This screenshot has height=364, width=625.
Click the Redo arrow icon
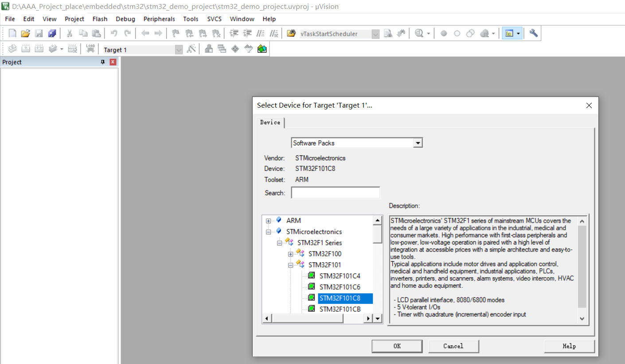coord(127,34)
